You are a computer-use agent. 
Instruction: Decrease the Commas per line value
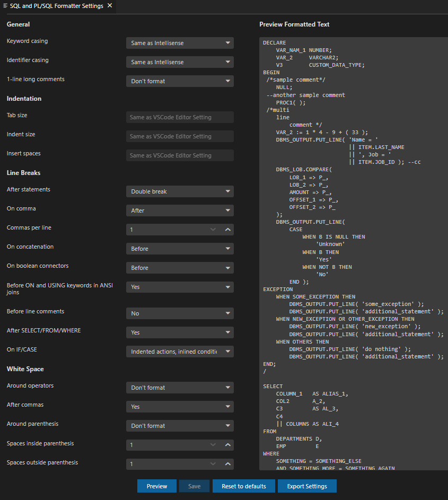(213, 230)
